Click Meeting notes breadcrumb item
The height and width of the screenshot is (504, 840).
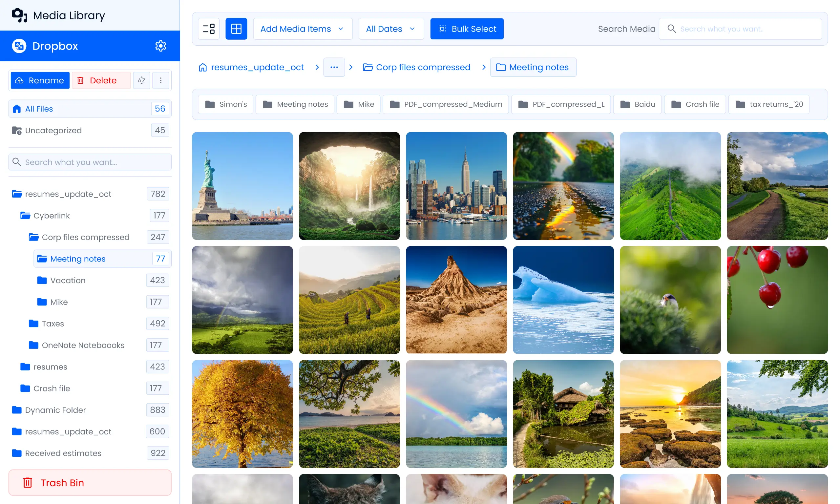[x=533, y=67]
